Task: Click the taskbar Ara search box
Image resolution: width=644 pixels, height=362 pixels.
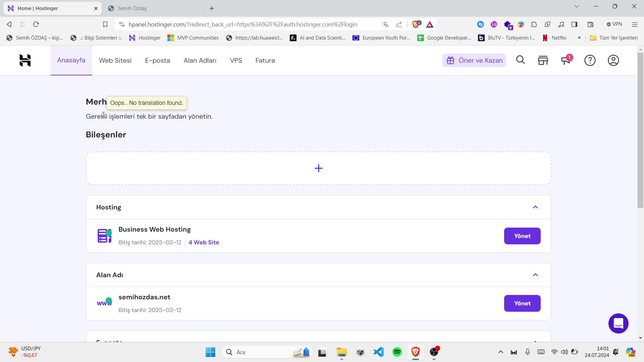Action: point(267,352)
